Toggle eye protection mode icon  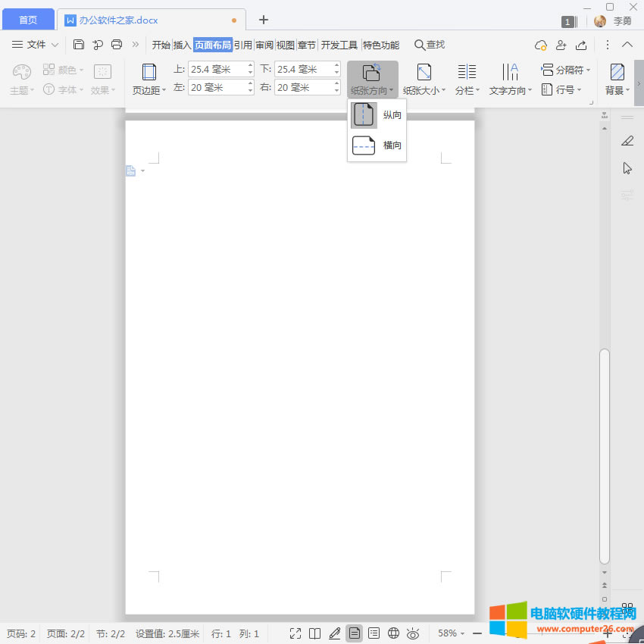pyautogui.click(x=413, y=633)
